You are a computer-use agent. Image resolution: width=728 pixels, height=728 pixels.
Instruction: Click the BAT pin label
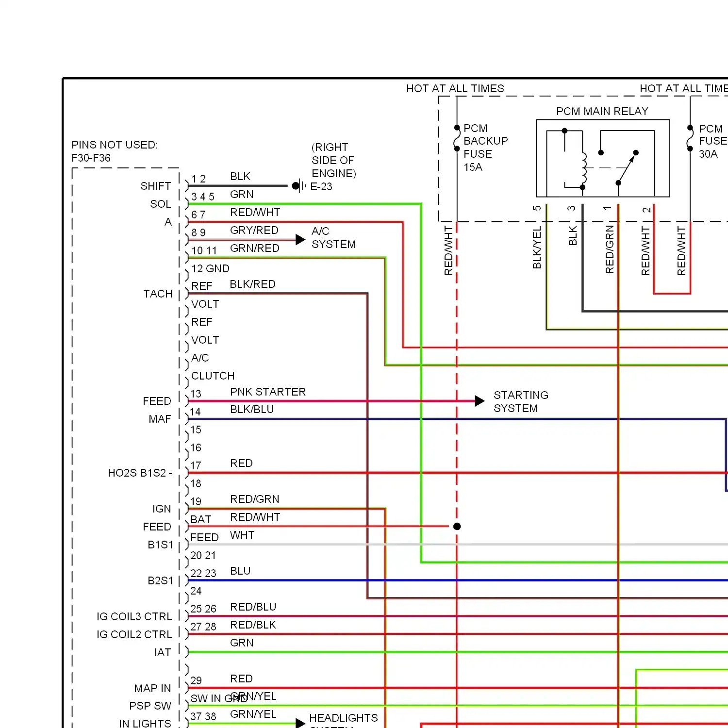tap(200, 519)
